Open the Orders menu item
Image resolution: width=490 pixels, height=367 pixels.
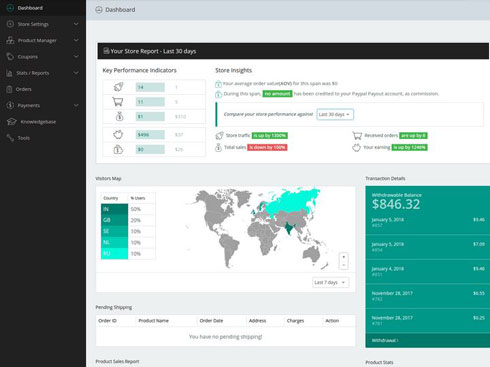(x=43, y=89)
